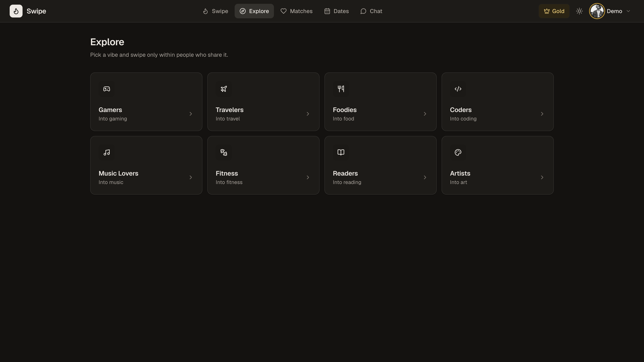This screenshot has width=644, height=362.
Task: Click the chevron arrow on Gamers card
Action: [x=191, y=114]
